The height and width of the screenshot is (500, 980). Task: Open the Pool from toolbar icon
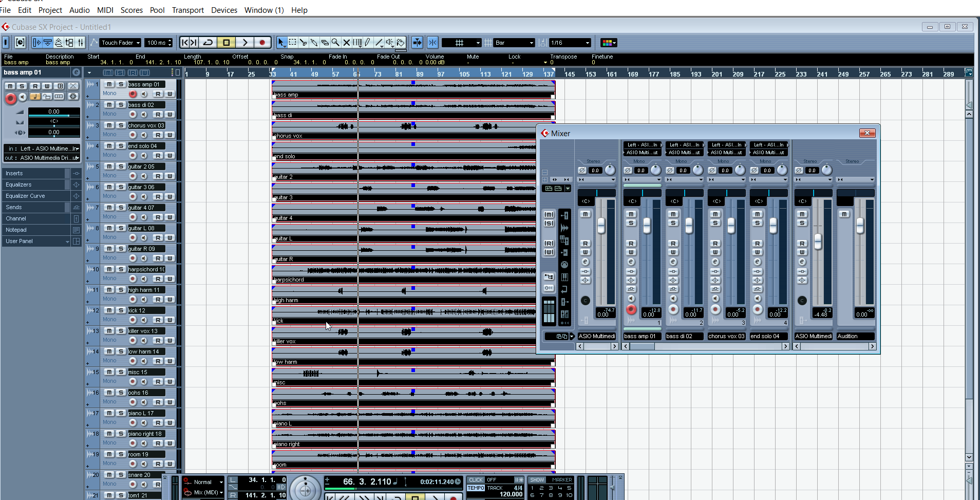[x=69, y=43]
